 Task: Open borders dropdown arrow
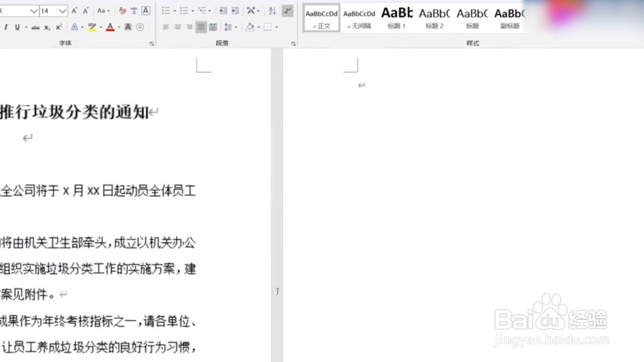click(277, 27)
